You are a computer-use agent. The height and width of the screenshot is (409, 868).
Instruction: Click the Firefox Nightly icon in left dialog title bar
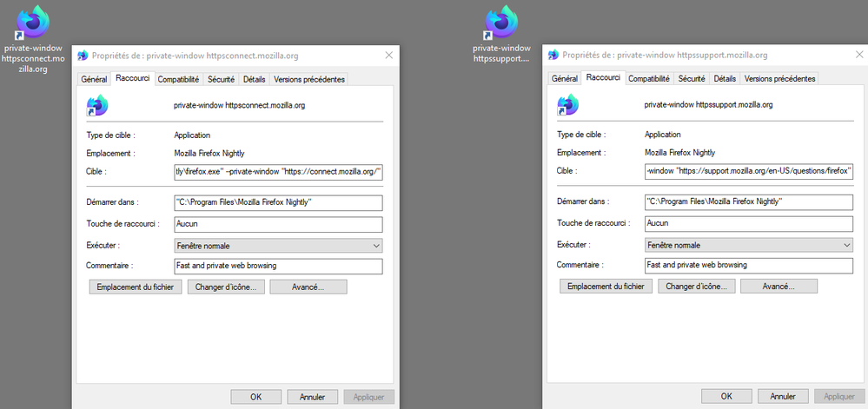pos(83,56)
